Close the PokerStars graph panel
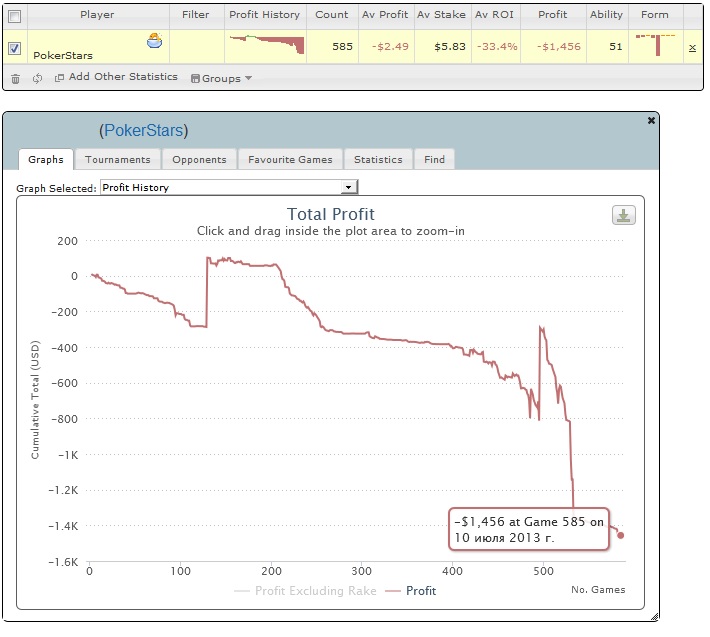 point(652,120)
